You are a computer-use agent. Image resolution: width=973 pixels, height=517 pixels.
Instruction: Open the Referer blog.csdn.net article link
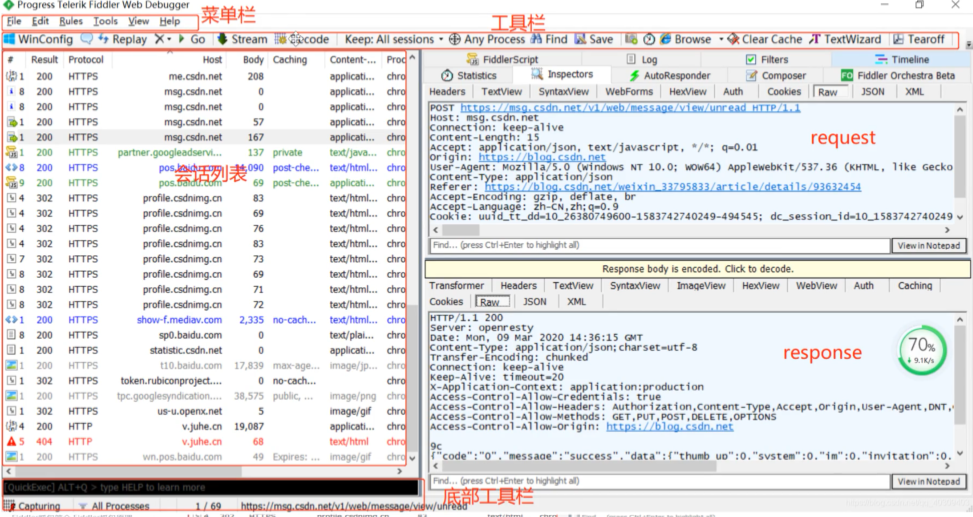click(x=673, y=187)
